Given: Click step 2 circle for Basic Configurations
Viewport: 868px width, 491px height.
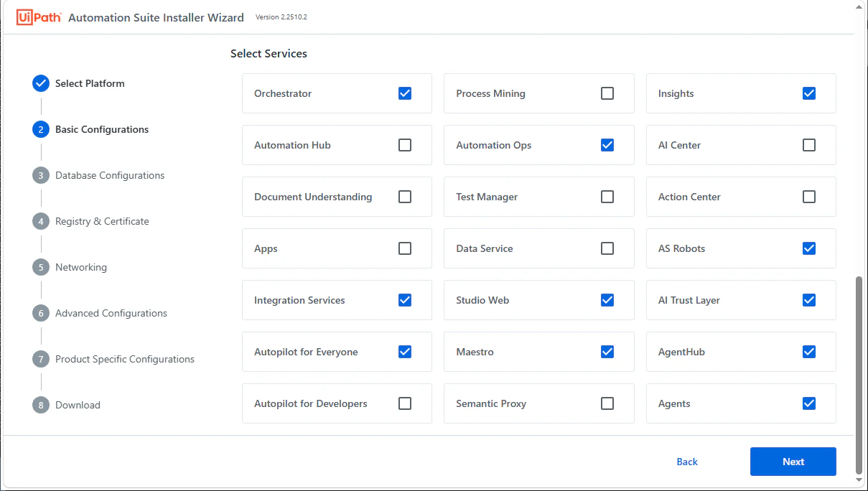Looking at the screenshot, I should (41, 129).
